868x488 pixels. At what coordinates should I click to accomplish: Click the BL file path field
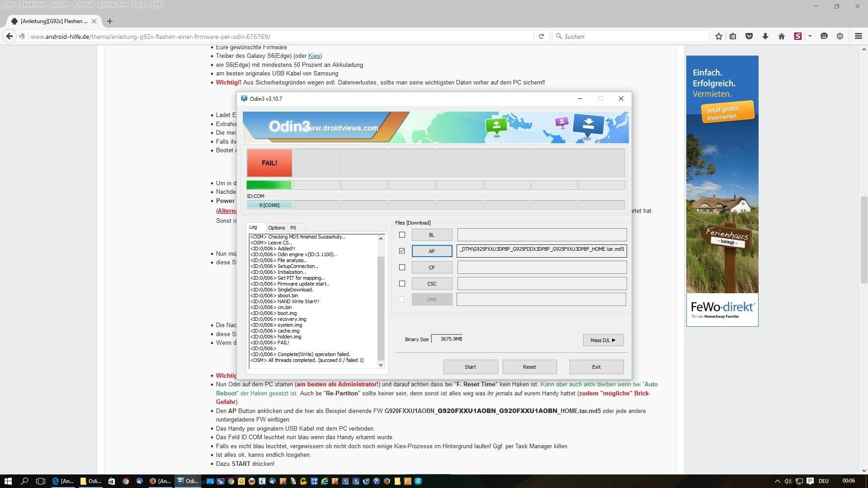(x=542, y=235)
